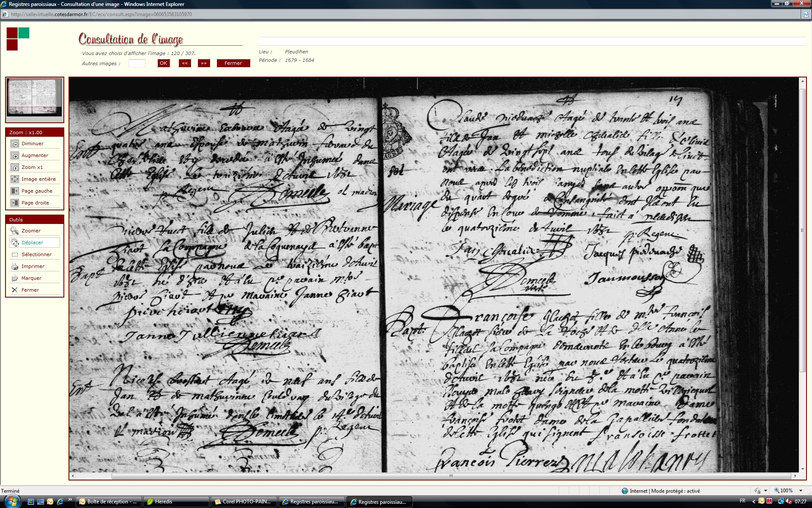Screen dimensions: 812x508
Task: Open the 100% zoom level dropdown in the status bar
Action: (x=801, y=491)
